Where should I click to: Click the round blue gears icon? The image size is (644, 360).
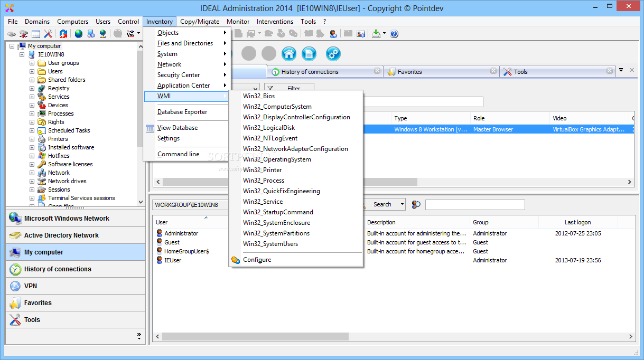333,53
